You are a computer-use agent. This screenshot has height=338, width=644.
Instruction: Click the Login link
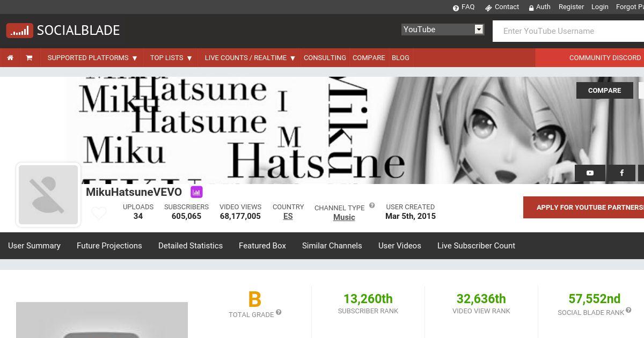click(599, 7)
